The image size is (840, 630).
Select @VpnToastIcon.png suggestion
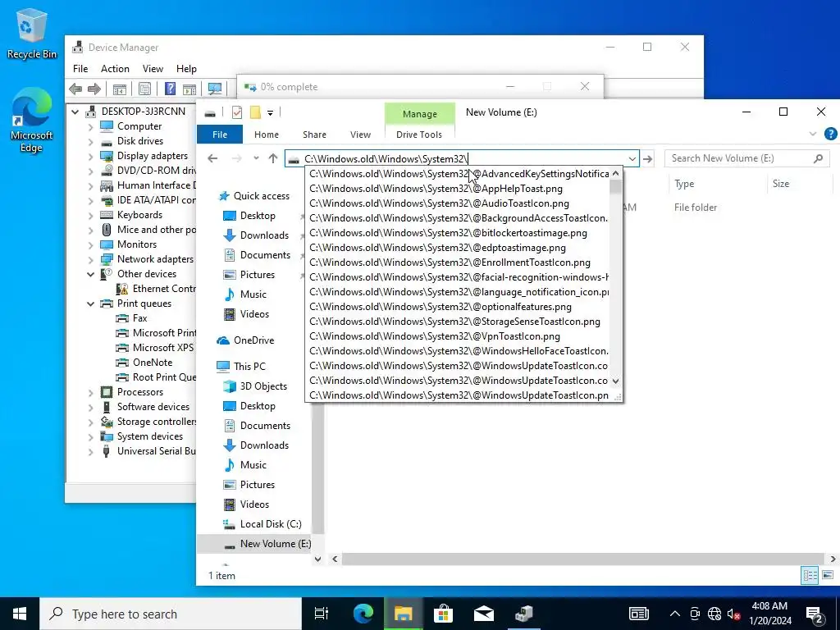458,336
